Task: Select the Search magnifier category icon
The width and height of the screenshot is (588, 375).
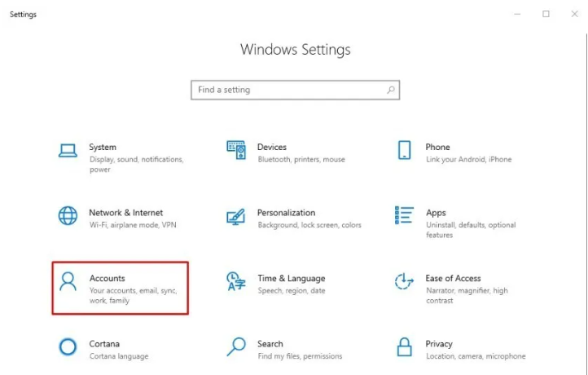Action: click(x=236, y=346)
